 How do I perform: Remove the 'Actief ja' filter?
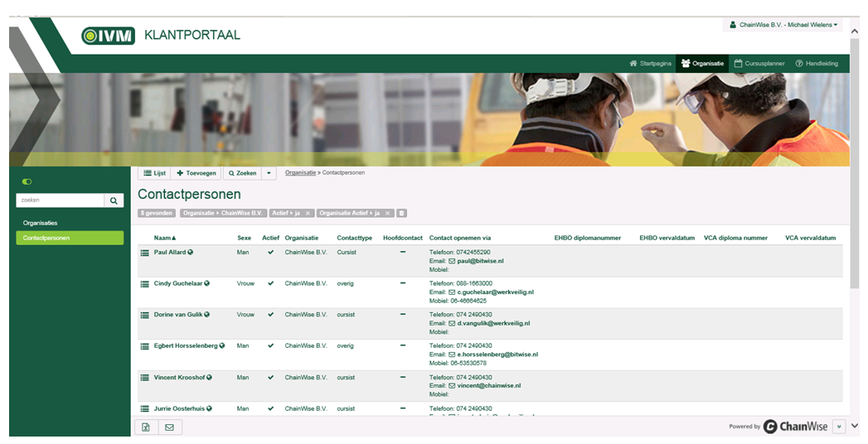308,213
